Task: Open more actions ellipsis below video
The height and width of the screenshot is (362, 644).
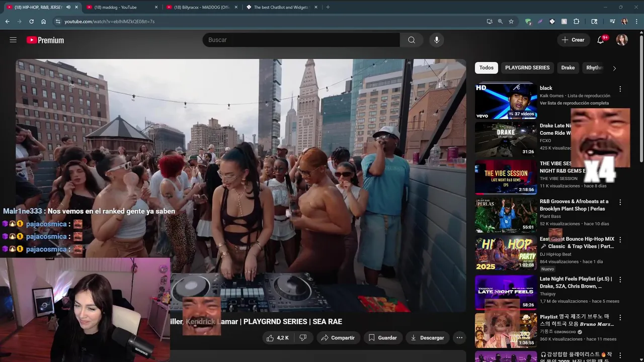Action: [x=459, y=338]
